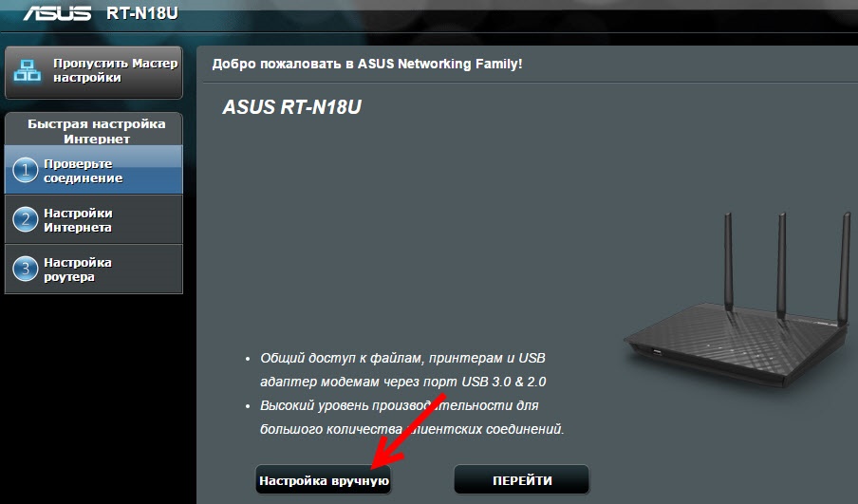Click the ПЕРЕЙТИ button
Image resolution: width=858 pixels, height=504 pixels.
pyautogui.click(x=522, y=480)
